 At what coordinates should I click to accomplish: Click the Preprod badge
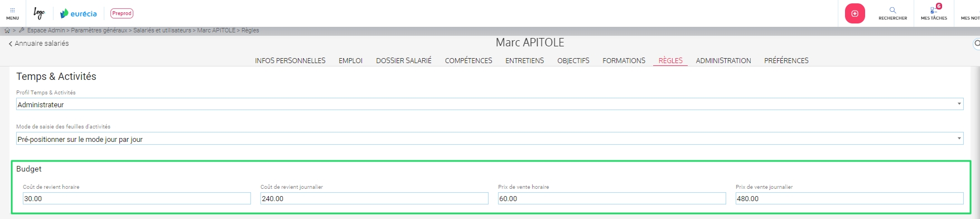pyautogui.click(x=122, y=13)
